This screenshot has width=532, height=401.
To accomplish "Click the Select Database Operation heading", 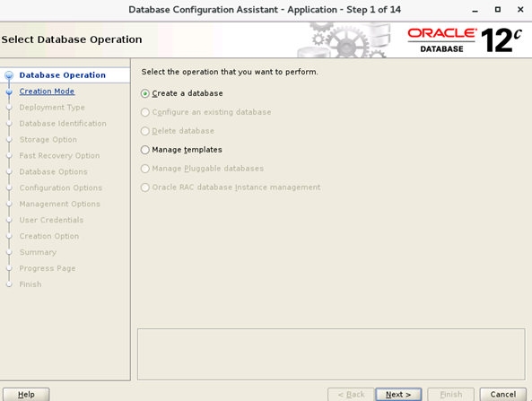I will 72,39.
